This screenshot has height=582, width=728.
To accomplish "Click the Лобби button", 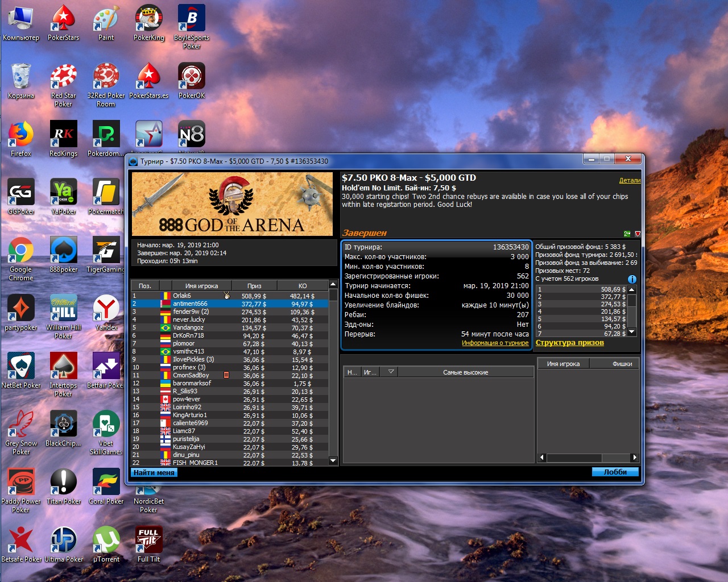I will tap(615, 472).
